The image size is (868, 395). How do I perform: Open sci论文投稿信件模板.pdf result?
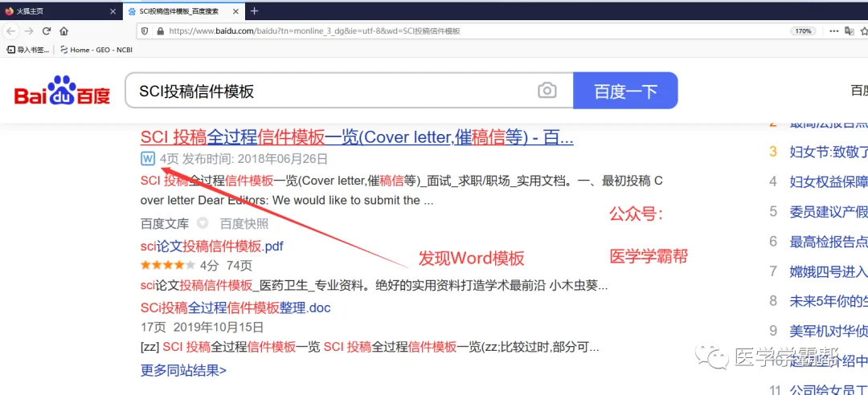(x=212, y=246)
